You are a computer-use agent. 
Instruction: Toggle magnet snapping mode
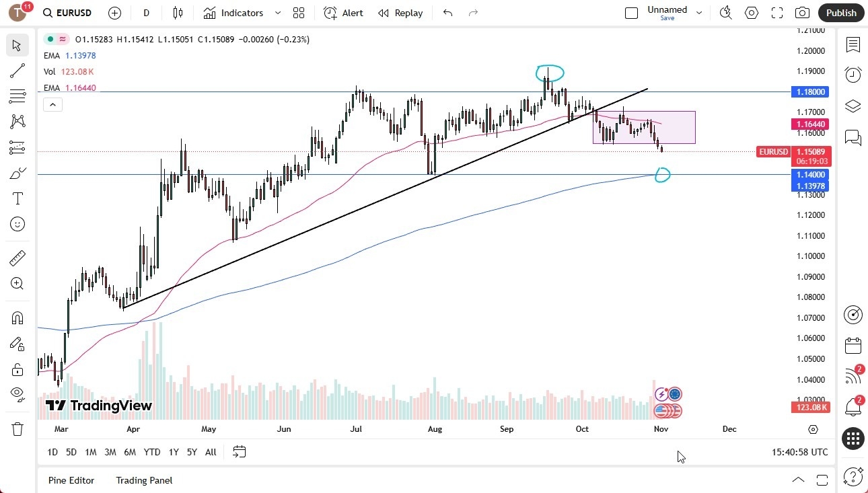click(17, 317)
